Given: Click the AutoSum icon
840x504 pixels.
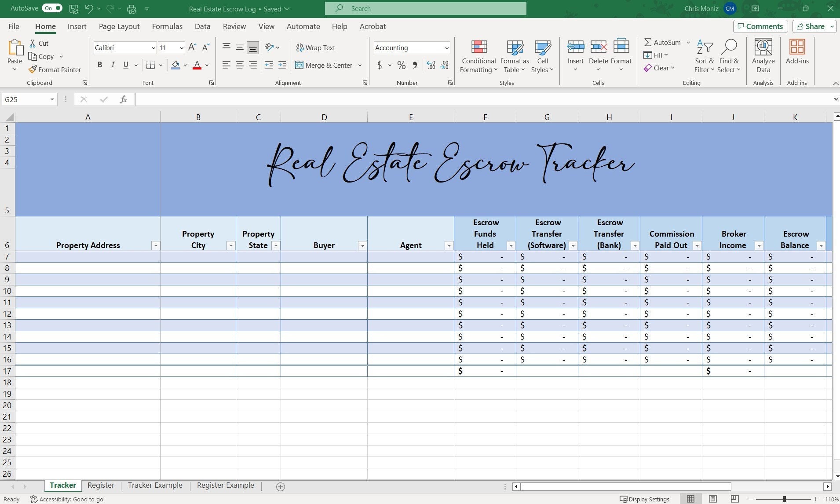Looking at the screenshot, I should point(648,42).
